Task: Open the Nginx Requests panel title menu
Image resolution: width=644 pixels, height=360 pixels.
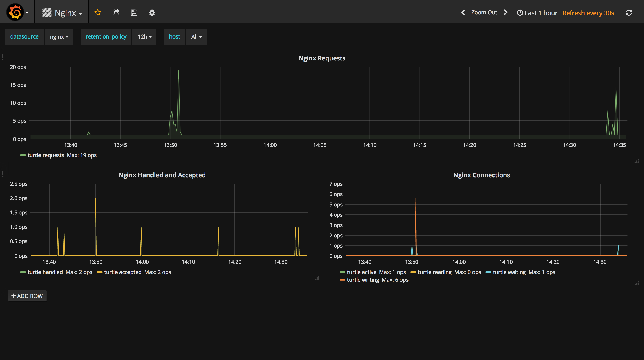Action: click(x=322, y=58)
